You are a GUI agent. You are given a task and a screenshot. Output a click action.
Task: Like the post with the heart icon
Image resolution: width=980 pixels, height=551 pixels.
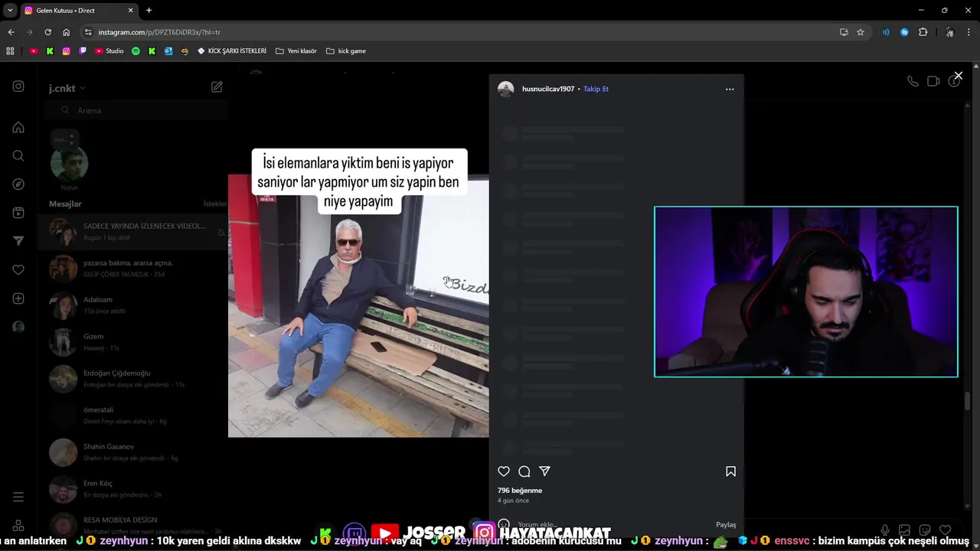(504, 471)
